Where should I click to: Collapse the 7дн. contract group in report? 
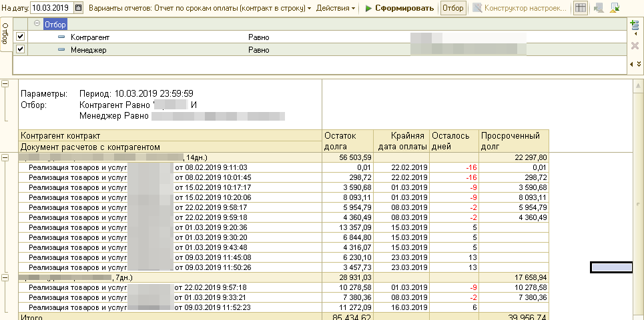(5, 277)
